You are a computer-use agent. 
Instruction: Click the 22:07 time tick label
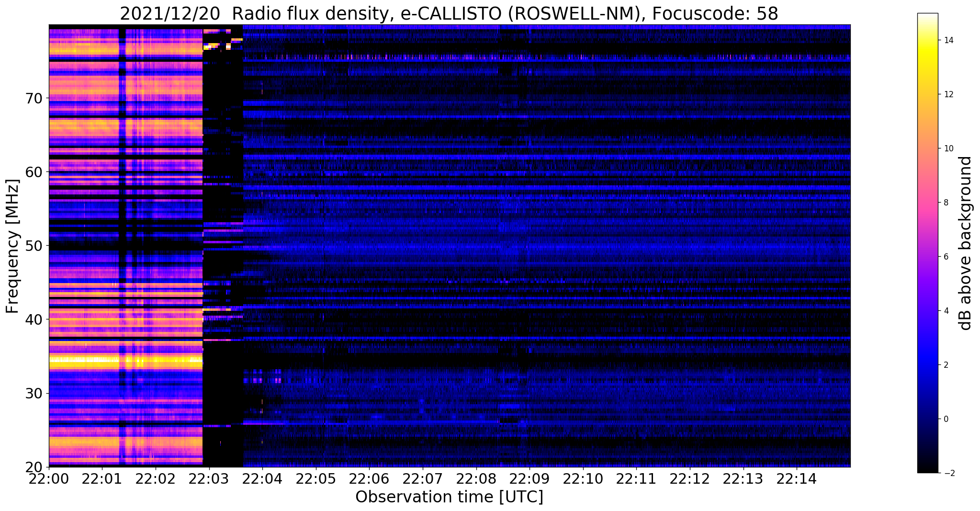tap(423, 479)
